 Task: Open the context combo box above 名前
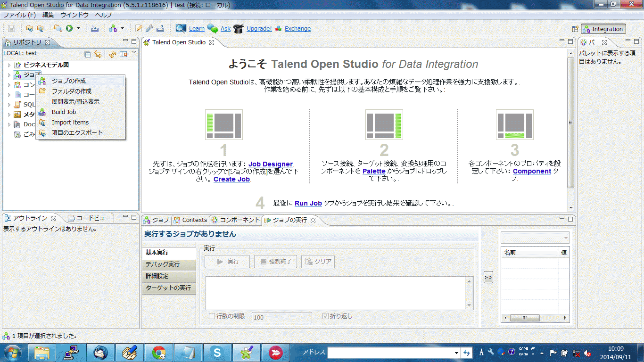click(x=535, y=238)
